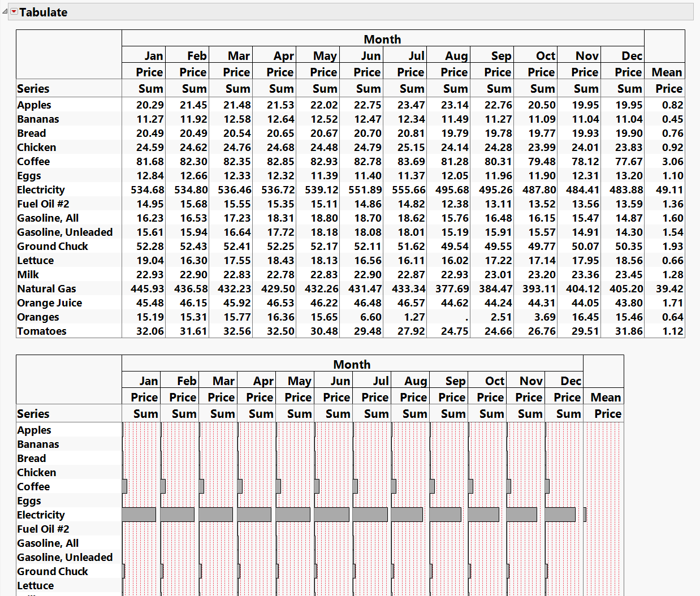Click the Mean Price header in the top table
This screenshot has height=596, width=700.
coord(667,80)
